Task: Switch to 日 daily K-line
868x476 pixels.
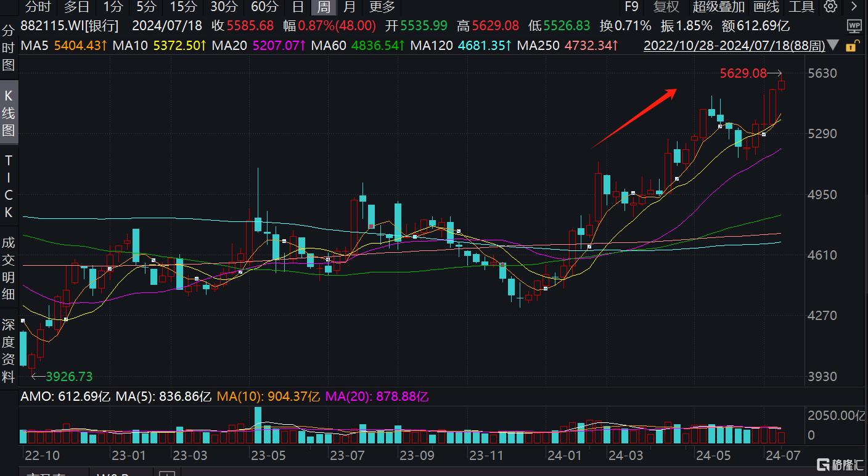Action: [x=298, y=7]
